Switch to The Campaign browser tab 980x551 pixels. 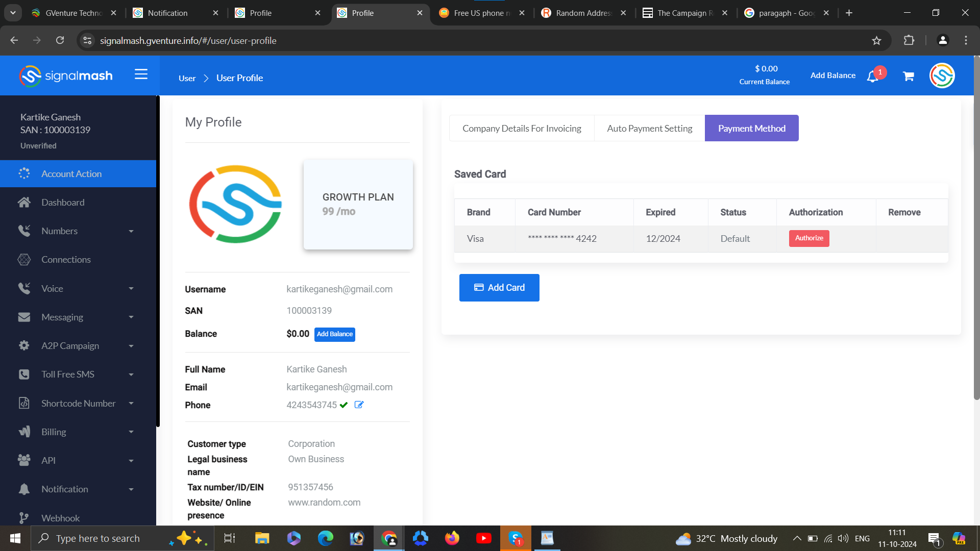[x=685, y=13]
